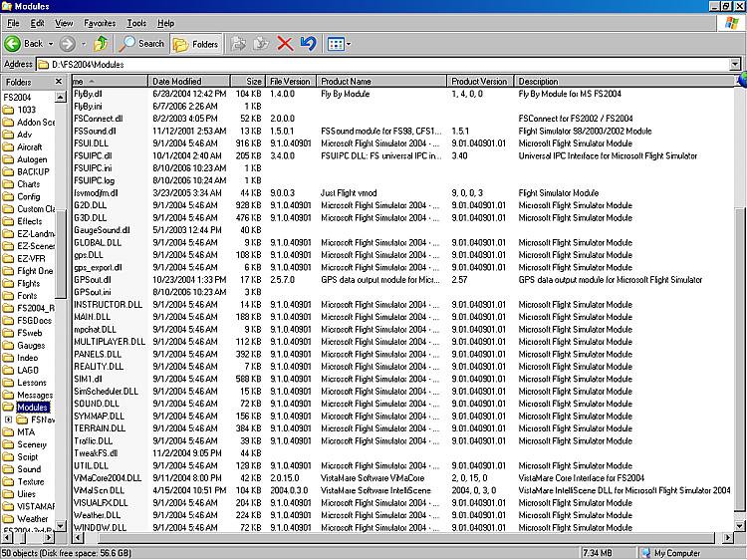Select the Gauges folder icon

[8, 345]
